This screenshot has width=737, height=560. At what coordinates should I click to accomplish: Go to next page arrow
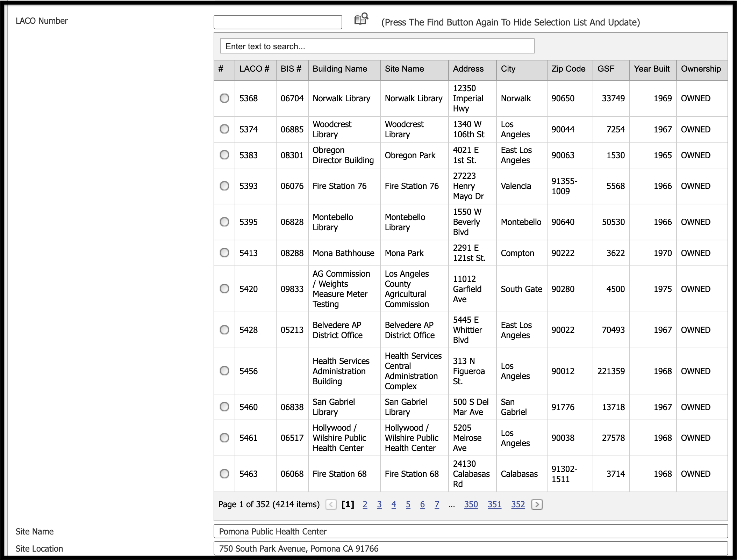pos(537,504)
